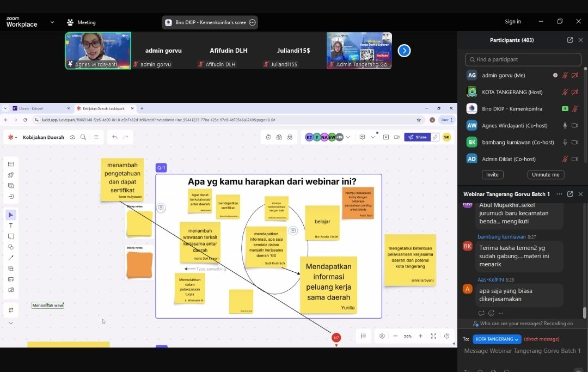
Task: Open a new browser tab
Action: point(142,108)
